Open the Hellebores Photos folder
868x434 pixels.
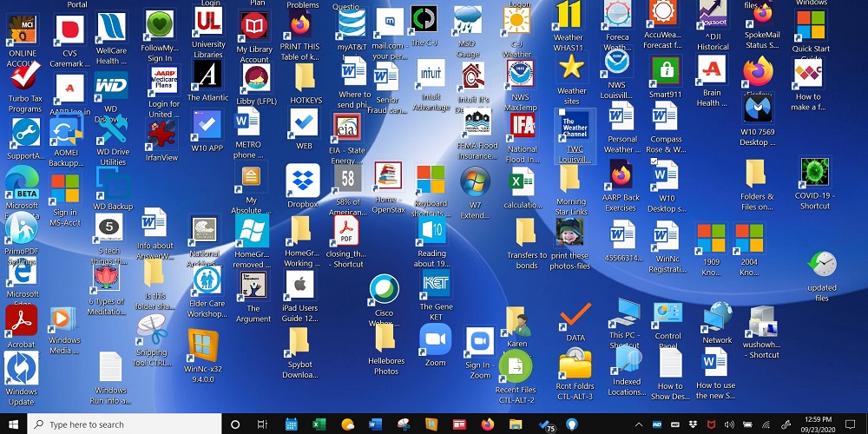(x=385, y=338)
